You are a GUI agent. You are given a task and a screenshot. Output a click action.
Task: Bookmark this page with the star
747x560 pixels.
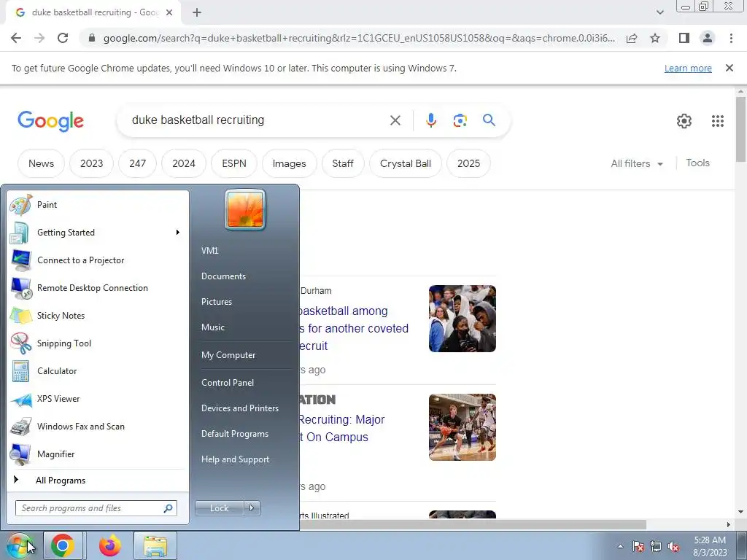tap(655, 38)
